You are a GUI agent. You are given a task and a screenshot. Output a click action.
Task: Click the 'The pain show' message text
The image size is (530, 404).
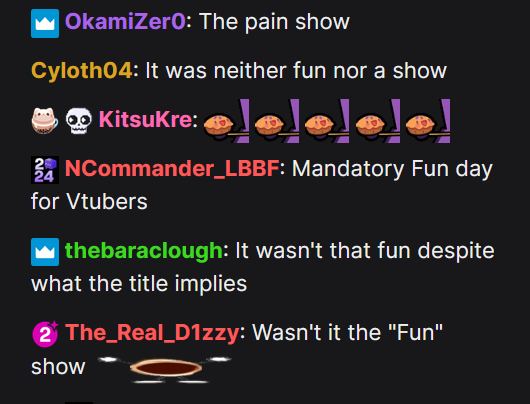[x=274, y=22]
